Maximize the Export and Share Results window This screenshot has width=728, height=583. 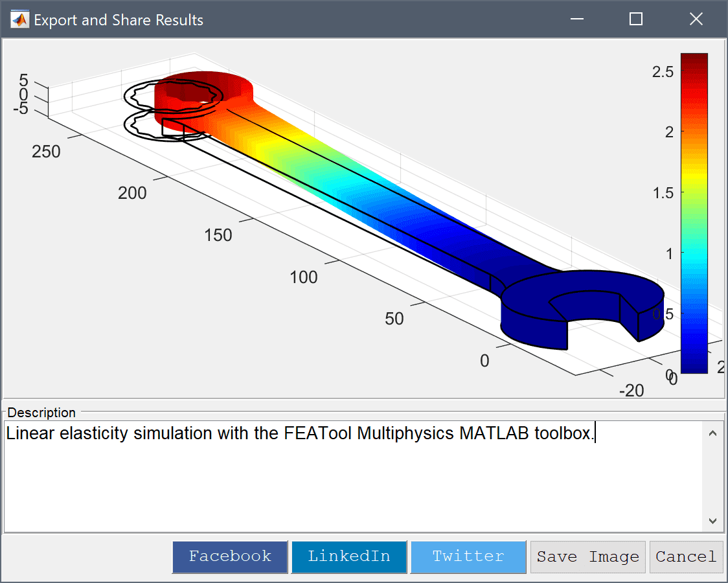635,19
